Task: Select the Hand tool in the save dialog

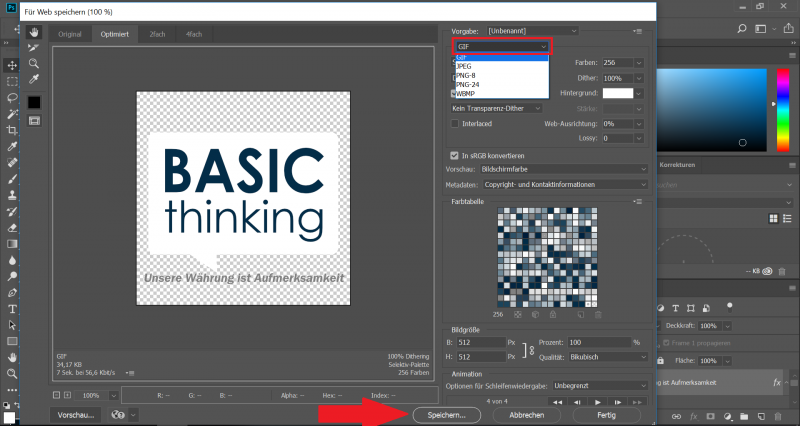Action: click(x=34, y=33)
